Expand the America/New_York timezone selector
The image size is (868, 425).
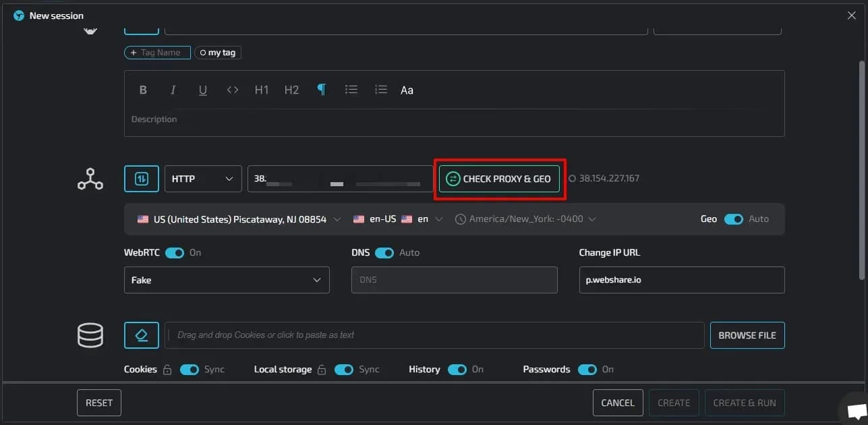525,219
